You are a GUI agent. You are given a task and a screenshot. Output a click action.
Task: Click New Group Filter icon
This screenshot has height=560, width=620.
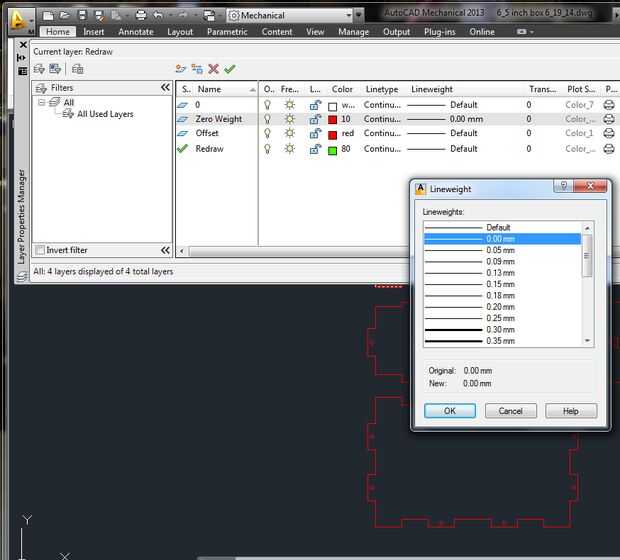[x=55, y=69]
